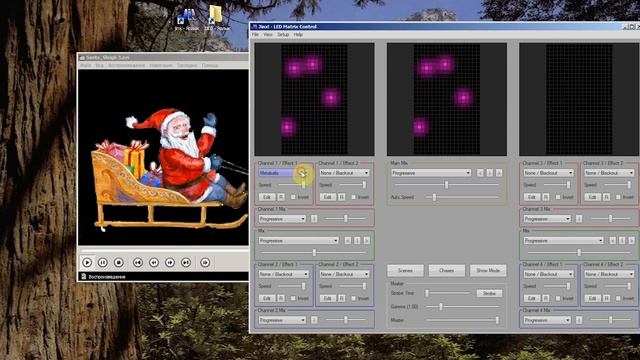Enable Invert for Channel 1 Effect 1
Screen dimensions: 640x360
pos(293,197)
